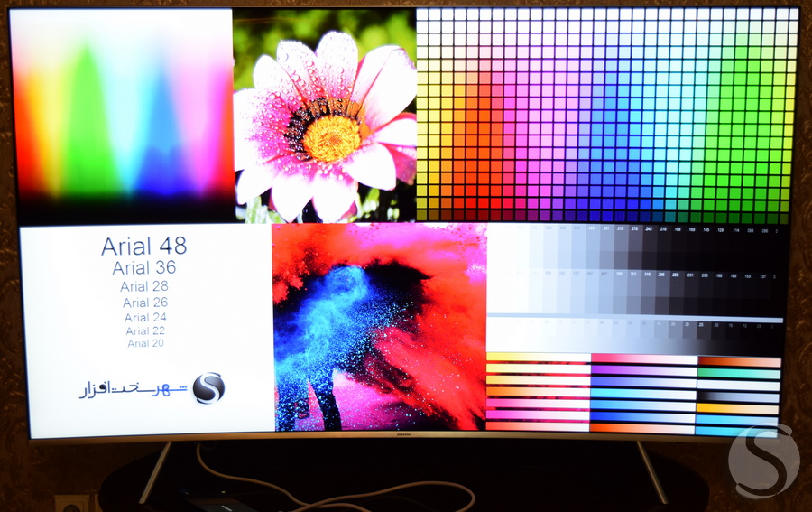Select the "Arial 26" sample text

pyautogui.click(x=145, y=303)
